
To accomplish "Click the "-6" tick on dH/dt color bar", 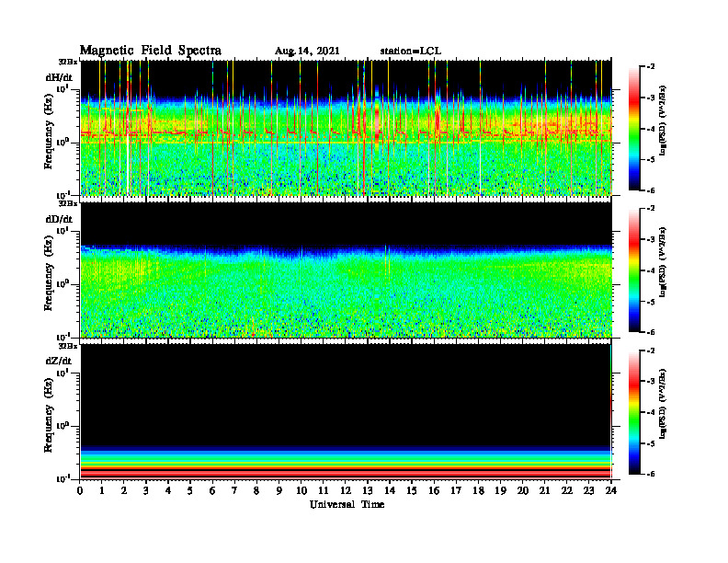I will click(650, 190).
